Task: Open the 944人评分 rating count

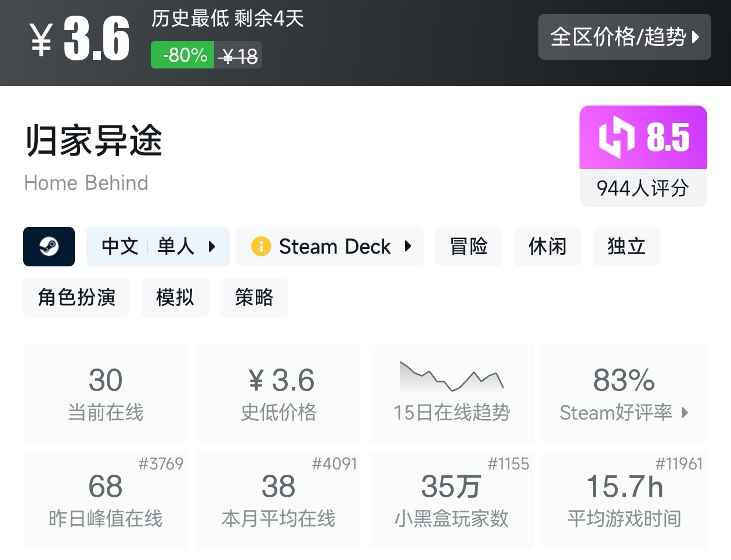Action: [x=643, y=188]
